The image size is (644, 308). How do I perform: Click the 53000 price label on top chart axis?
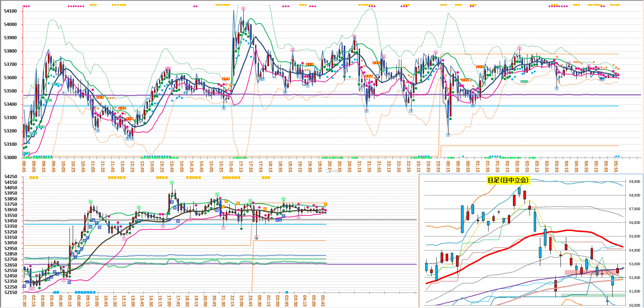point(10,158)
